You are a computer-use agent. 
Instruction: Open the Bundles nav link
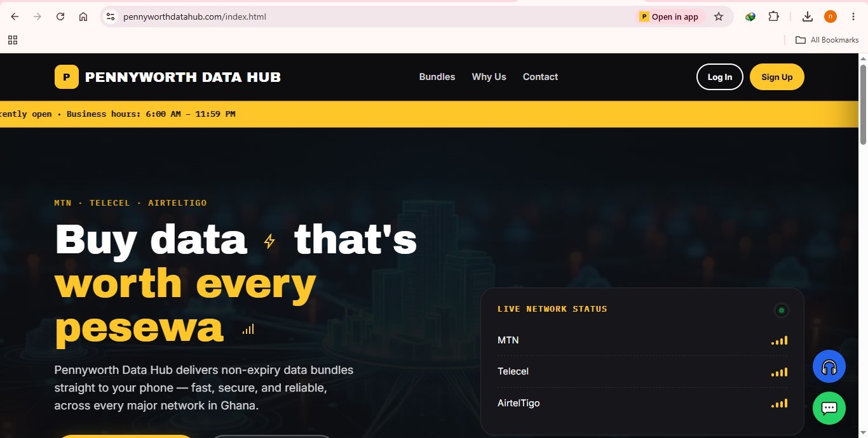pos(437,77)
